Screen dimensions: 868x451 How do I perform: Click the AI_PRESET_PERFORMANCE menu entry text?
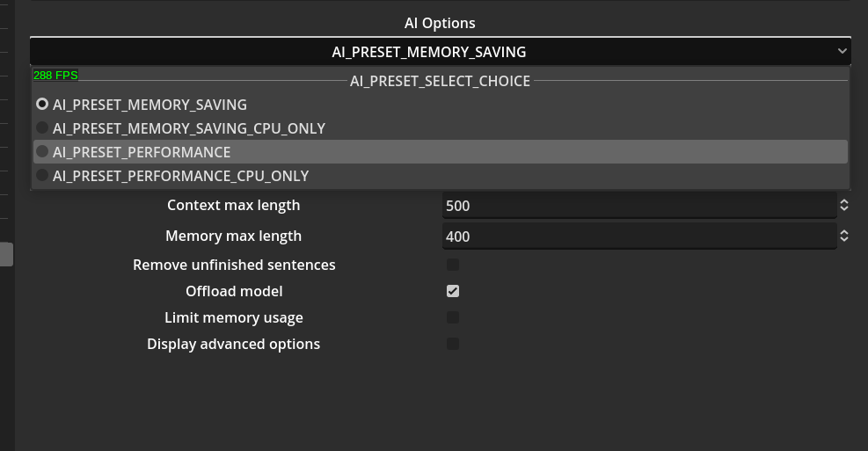142,152
